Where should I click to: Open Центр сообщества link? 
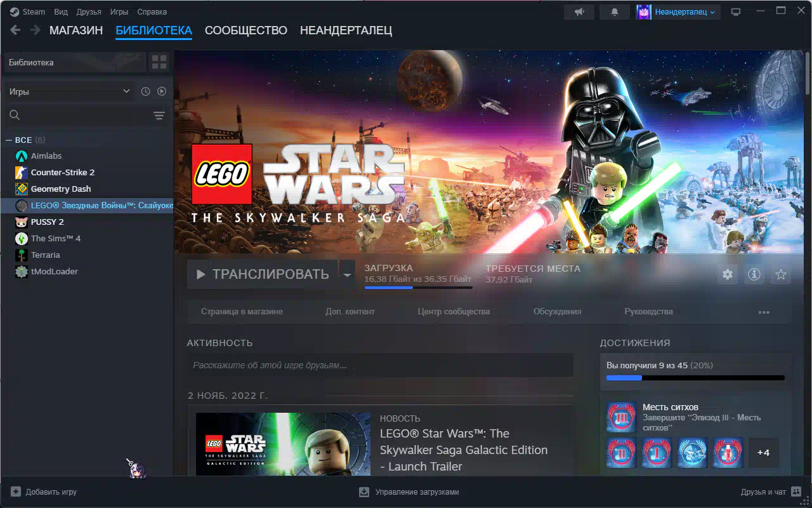point(454,312)
